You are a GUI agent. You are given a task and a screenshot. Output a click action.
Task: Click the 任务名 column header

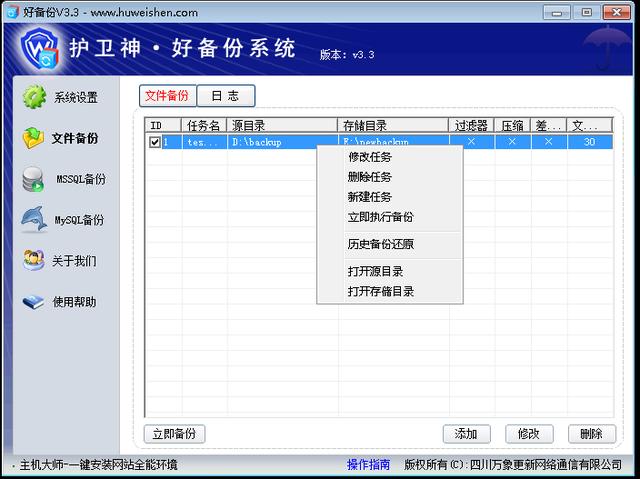tap(204, 125)
